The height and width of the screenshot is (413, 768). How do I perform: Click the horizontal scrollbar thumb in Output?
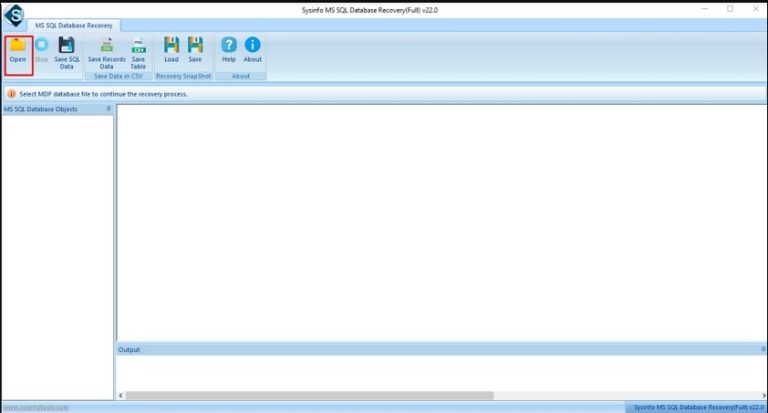click(x=310, y=395)
